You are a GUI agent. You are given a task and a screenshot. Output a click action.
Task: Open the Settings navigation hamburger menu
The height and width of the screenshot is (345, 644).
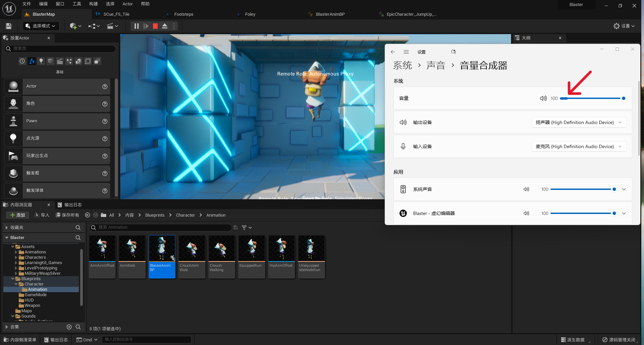[x=406, y=52]
